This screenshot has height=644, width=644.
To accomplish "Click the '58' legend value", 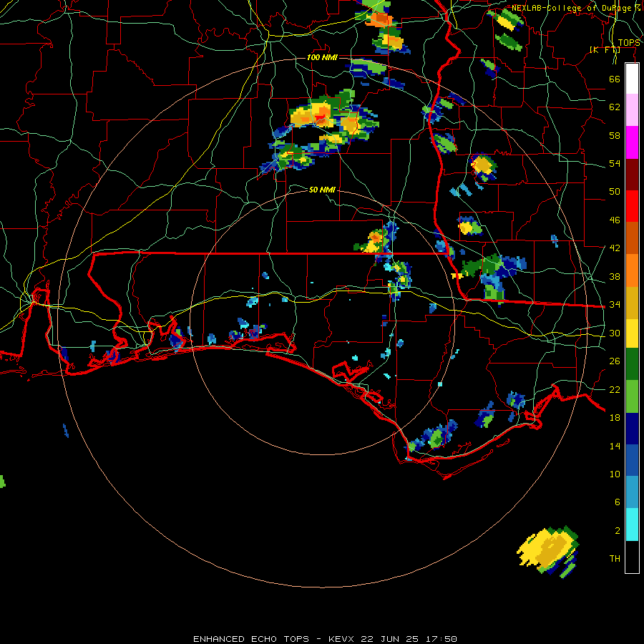I will (615, 135).
